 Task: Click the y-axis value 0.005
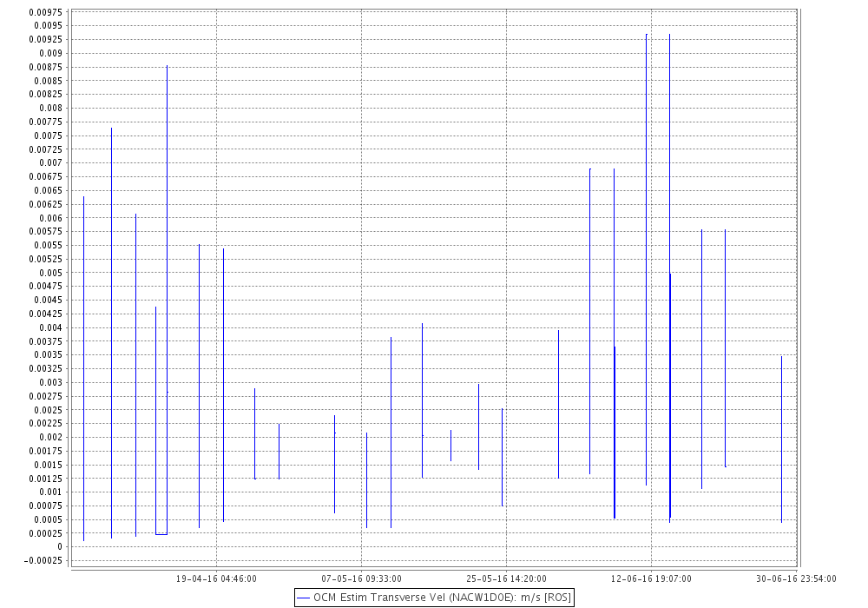click(51, 273)
